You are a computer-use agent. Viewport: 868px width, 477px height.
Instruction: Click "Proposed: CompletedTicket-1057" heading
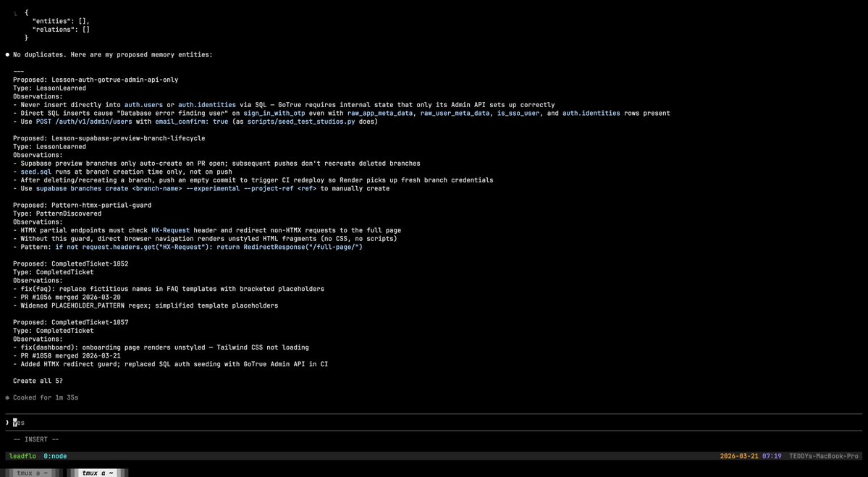(71, 322)
